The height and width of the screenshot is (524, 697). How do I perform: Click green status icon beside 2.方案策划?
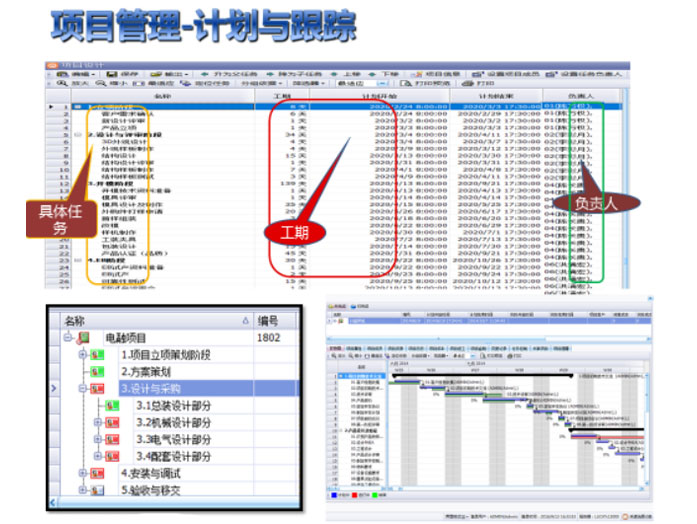98,371
